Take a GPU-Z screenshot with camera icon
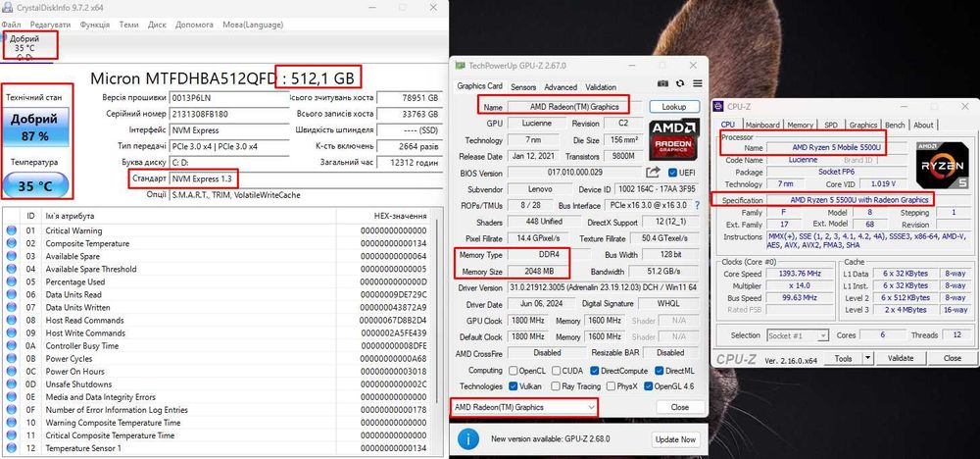The height and width of the screenshot is (459, 980). [x=663, y=83]
